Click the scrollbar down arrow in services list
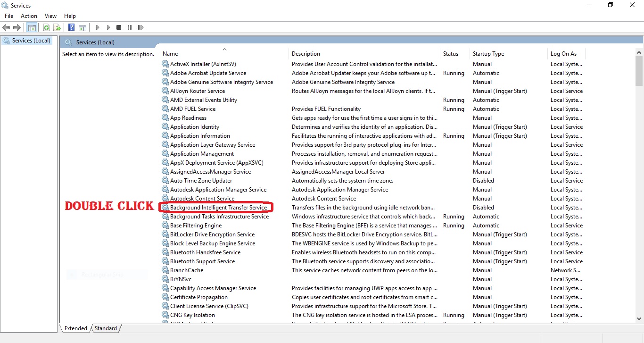644x343 pixels. pos(639,318)
